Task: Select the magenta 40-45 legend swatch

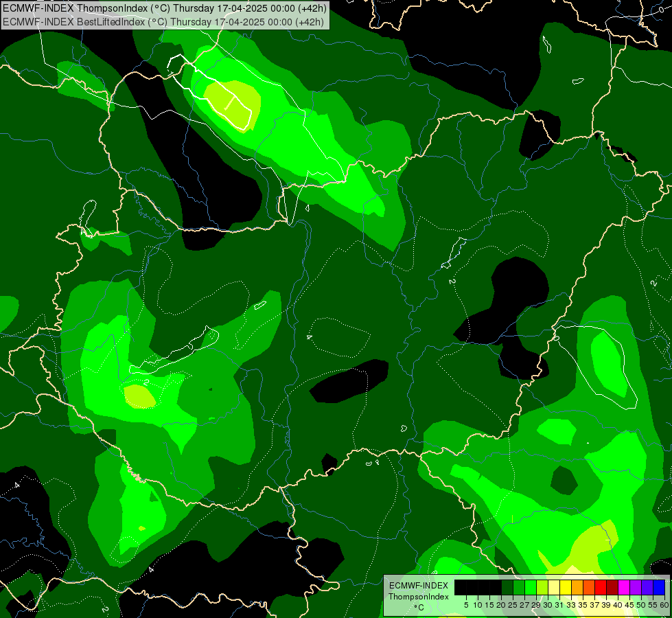Action: 624,587
